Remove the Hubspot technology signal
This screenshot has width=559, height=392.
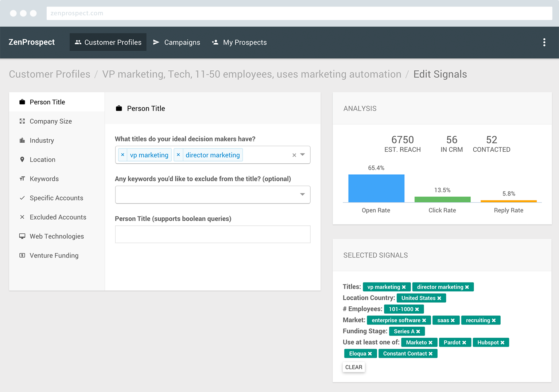tap(502, 343)
